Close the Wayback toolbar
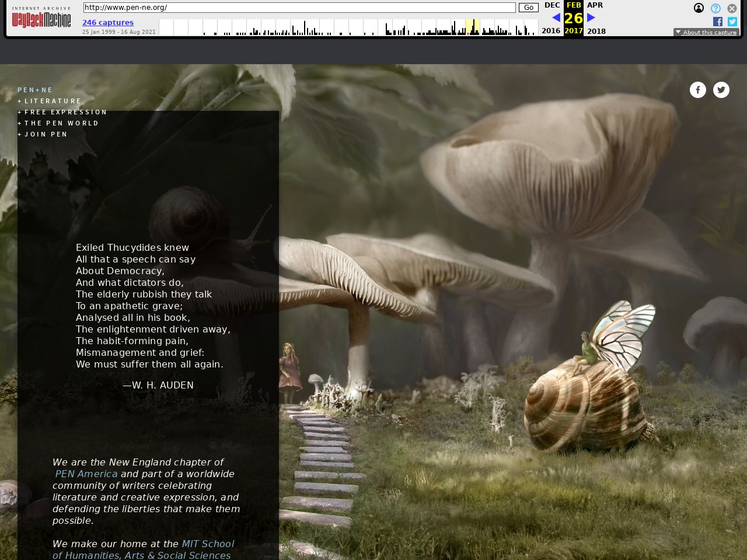747x560 pixels. coord(732,8)
